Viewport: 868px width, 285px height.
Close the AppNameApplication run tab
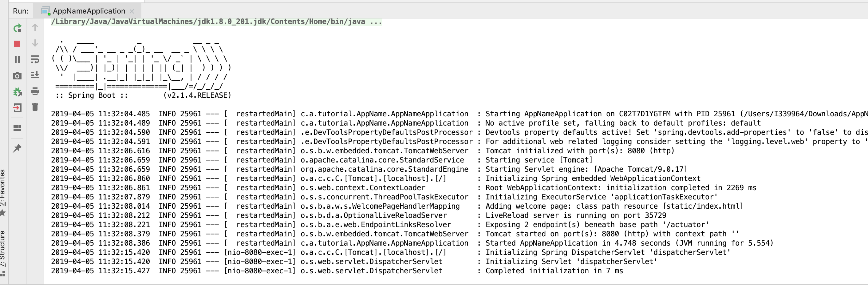click(x=132, y=11)
